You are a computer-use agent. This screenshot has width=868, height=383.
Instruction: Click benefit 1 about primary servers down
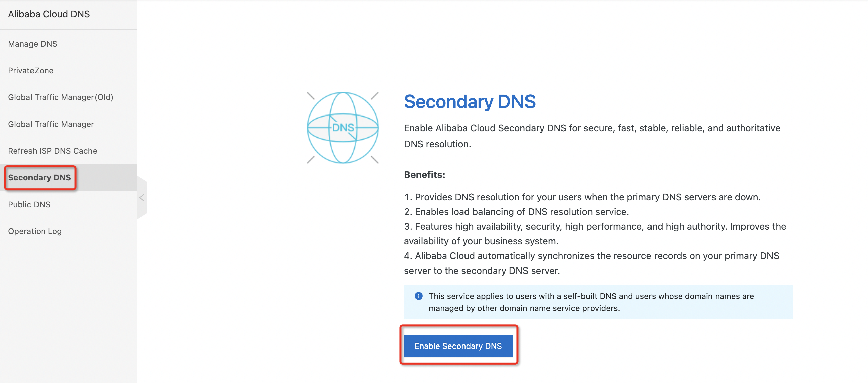pyautogui.click(x=582, y=197)
